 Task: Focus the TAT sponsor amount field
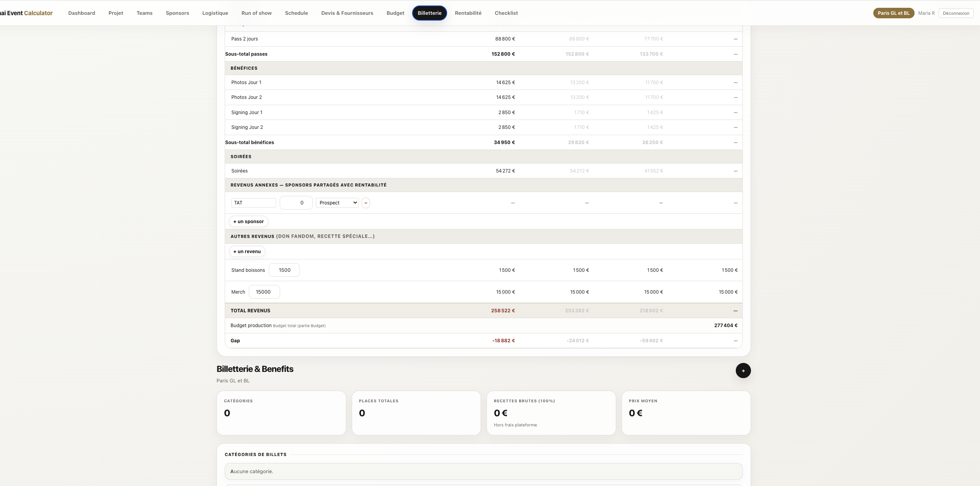296,203
